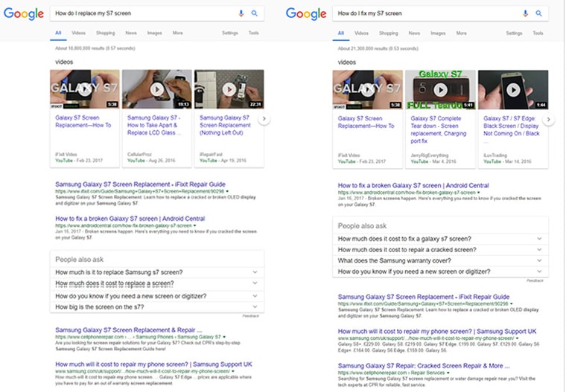The image size is (566, 392).
Task: Open URL dropdown arrow of left iFixit result
Action: tap(227, 191)
